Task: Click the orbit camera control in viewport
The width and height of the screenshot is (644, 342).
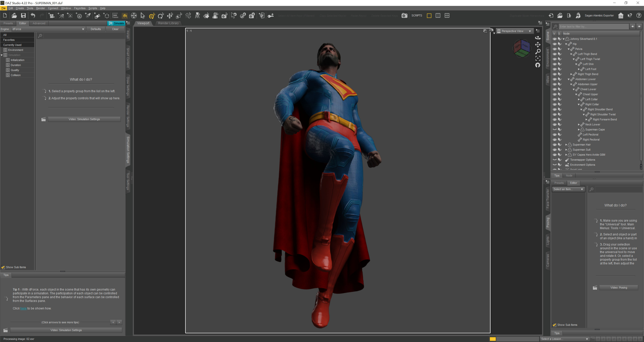Action: (538, 38)
